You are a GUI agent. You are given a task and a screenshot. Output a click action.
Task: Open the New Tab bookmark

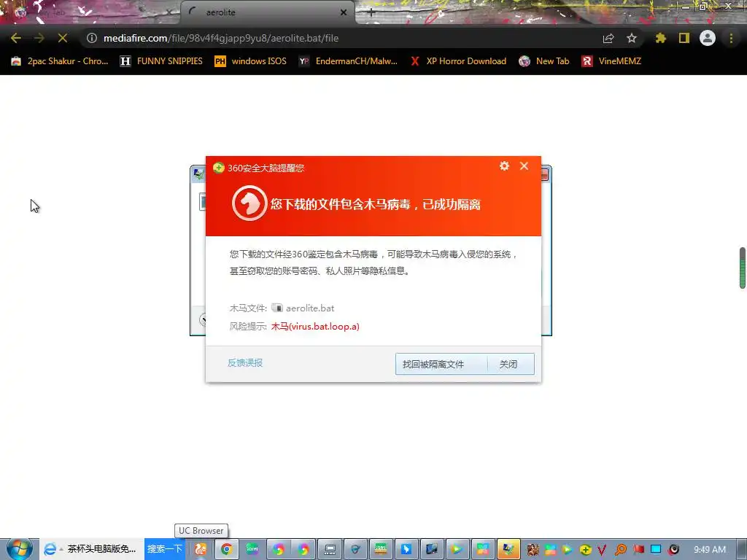tap(544, 61)
